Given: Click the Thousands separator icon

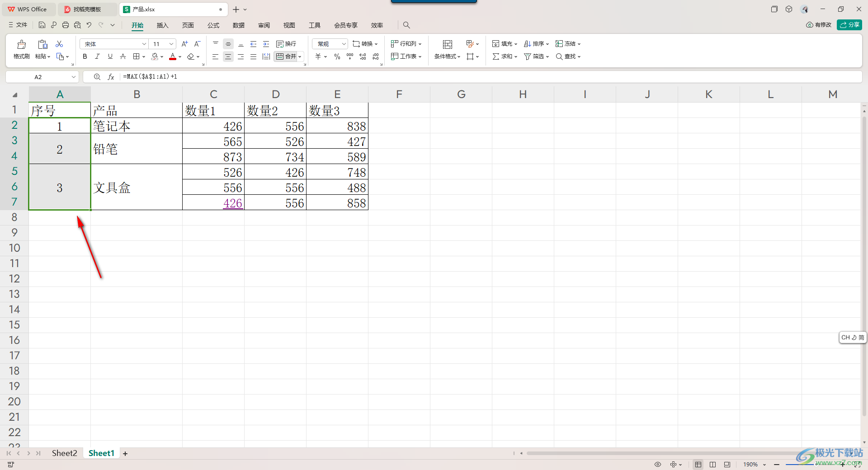Looking at the screenshot, I should coord(350,56).
